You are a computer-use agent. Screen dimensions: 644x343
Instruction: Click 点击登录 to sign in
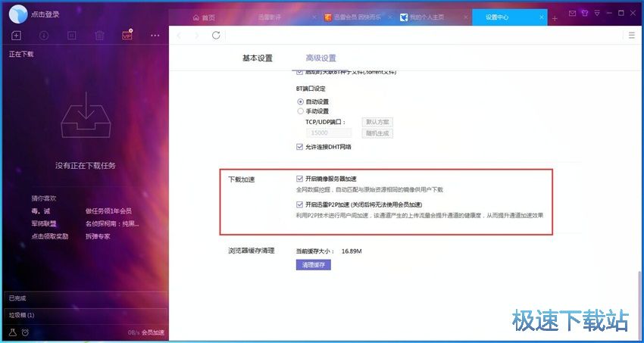(45, 14)
